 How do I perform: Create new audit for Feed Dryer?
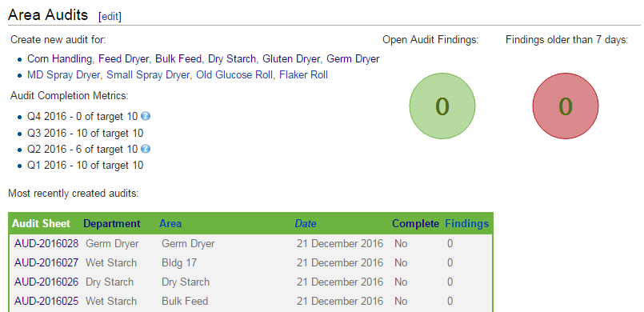(x=124, y=59)
